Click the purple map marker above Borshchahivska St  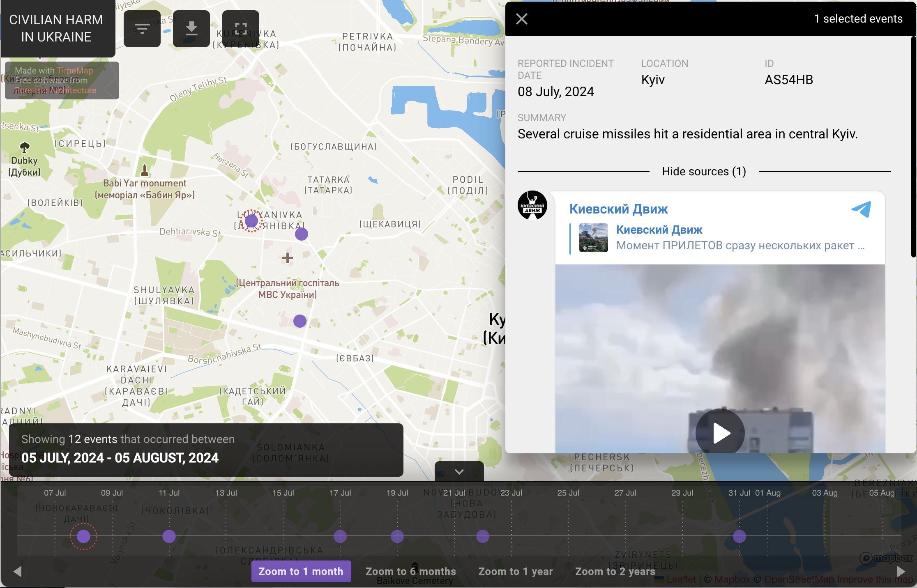tap(300, 321)
